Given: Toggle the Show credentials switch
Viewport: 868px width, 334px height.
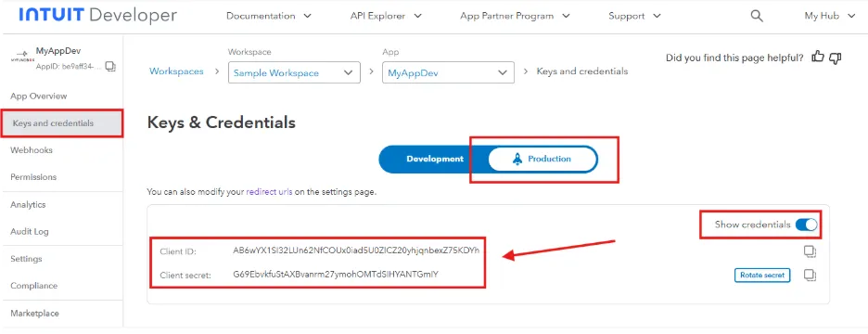Looking at the screenshot, I should point(806,225).
